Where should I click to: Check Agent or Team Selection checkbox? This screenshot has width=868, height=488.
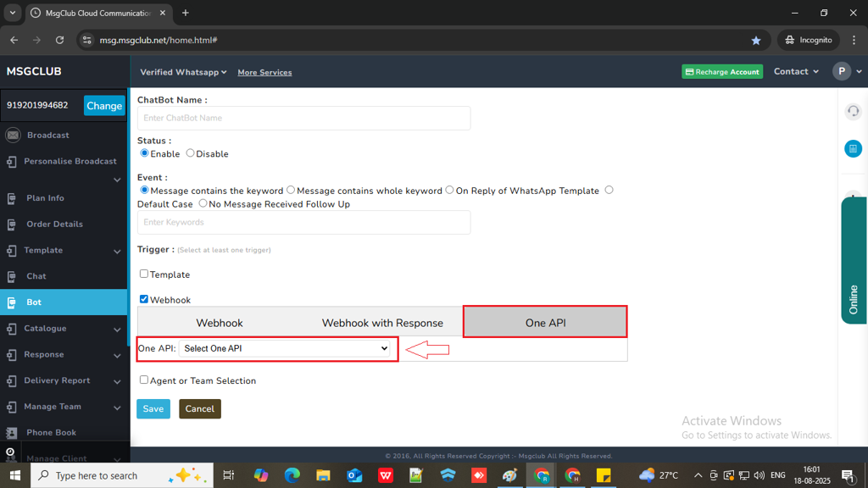[x=144, y=380]
